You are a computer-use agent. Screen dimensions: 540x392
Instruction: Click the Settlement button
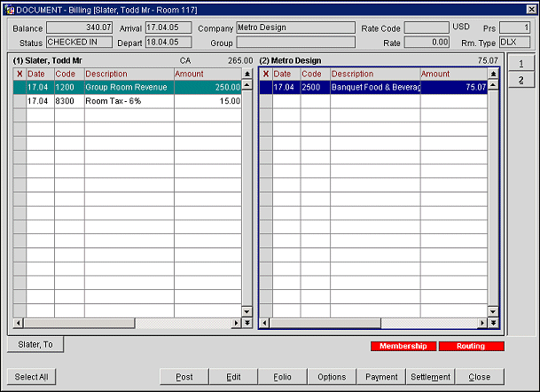[x=431, y=377]
